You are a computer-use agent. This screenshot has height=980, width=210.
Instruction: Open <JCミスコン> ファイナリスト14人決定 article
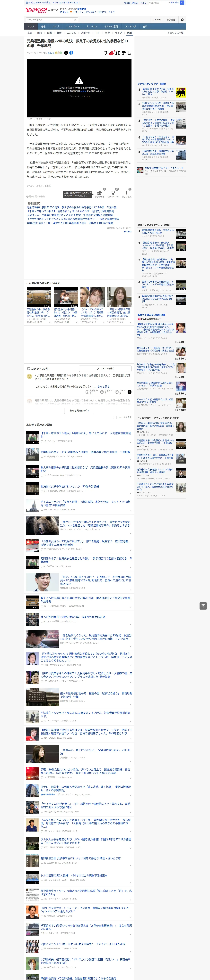coord(83,944)
